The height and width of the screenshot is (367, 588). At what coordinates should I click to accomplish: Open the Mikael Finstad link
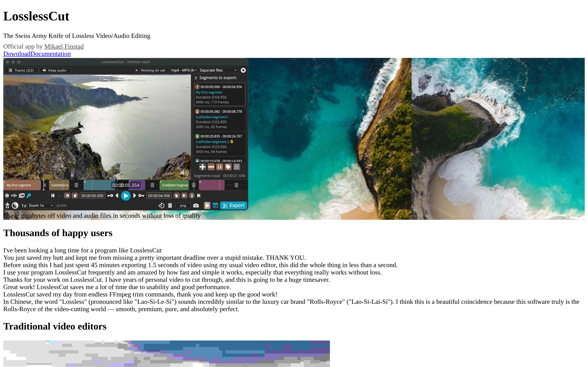coord(64,46)
